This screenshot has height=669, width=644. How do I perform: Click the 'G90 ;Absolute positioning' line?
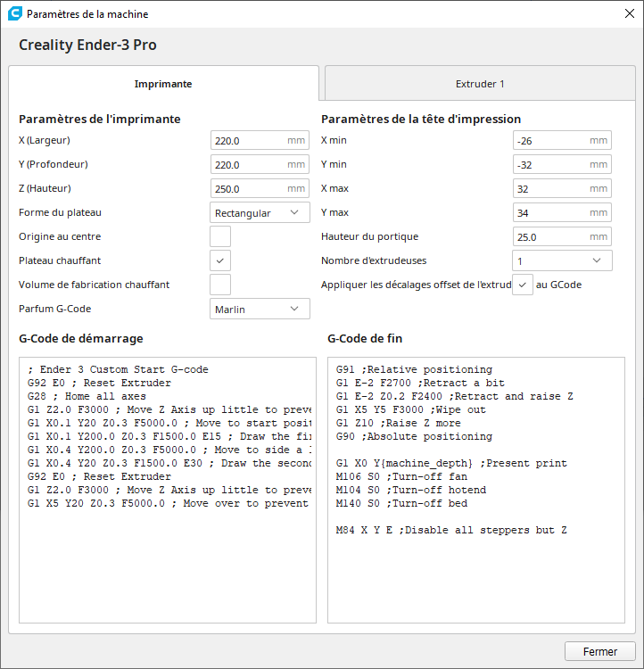pos(414,436)
